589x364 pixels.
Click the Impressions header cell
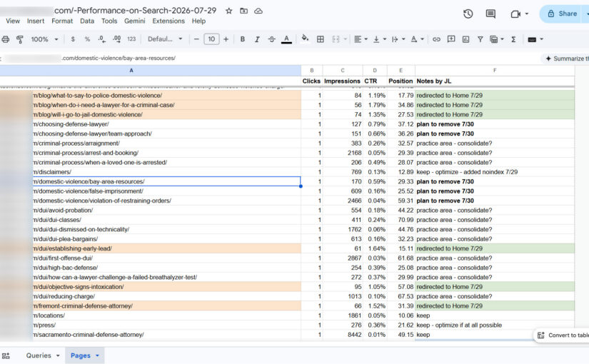tap(342, 81)
